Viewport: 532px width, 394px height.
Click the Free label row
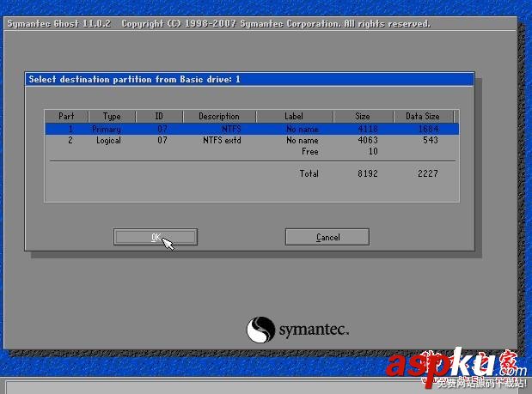[x=309, y=151]
